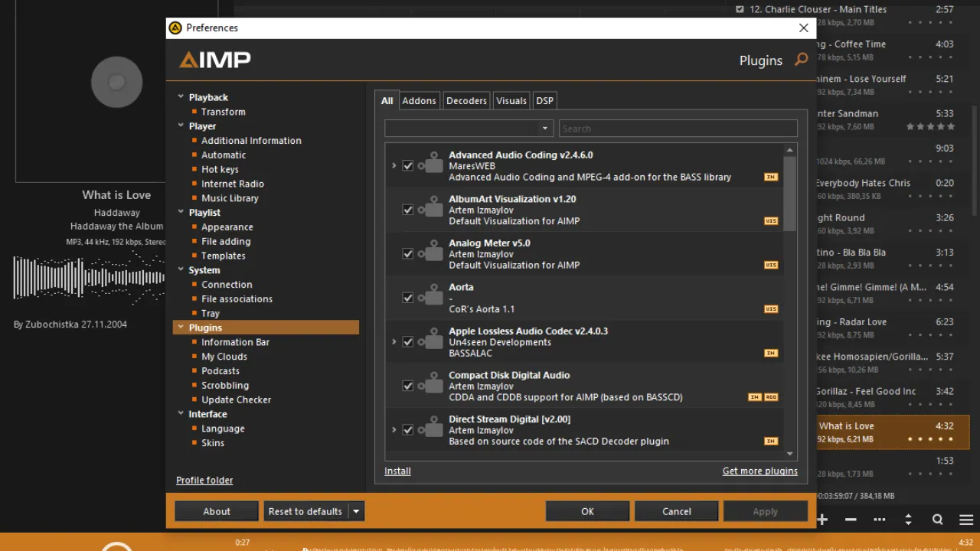Open the plugin filter combo box
980x551 pixels.
[x=468, y=129]
